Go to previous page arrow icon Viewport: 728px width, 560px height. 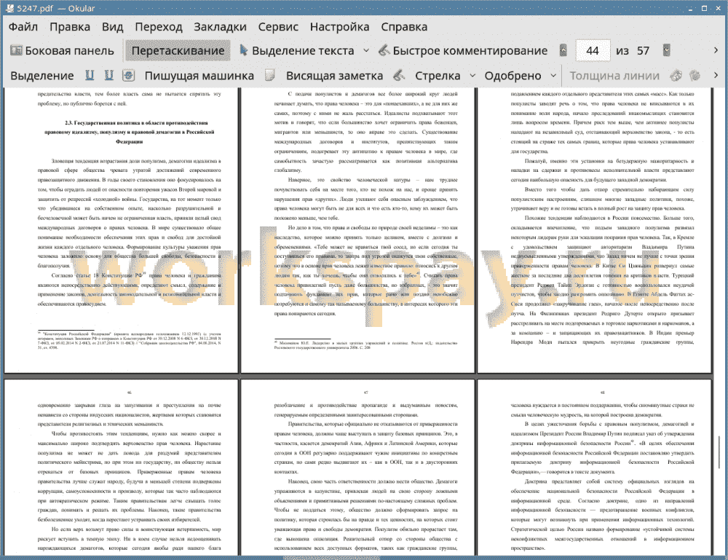(563, 50)
